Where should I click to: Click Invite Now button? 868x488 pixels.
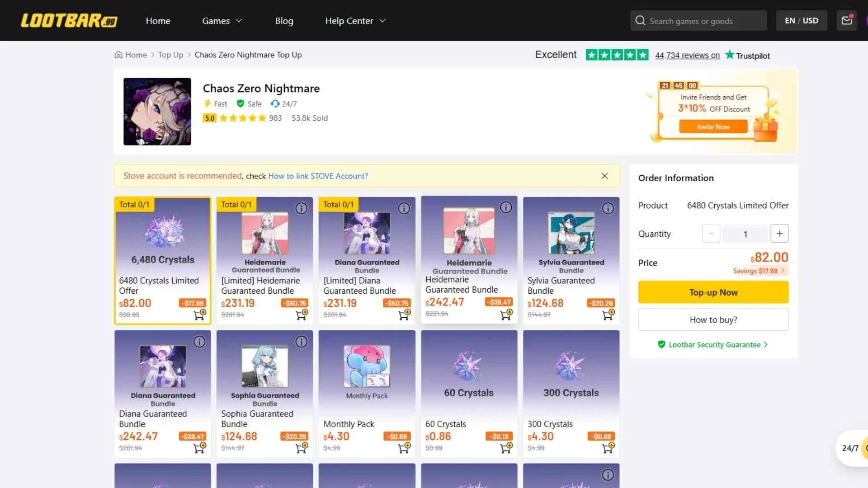tap(713, 127)
